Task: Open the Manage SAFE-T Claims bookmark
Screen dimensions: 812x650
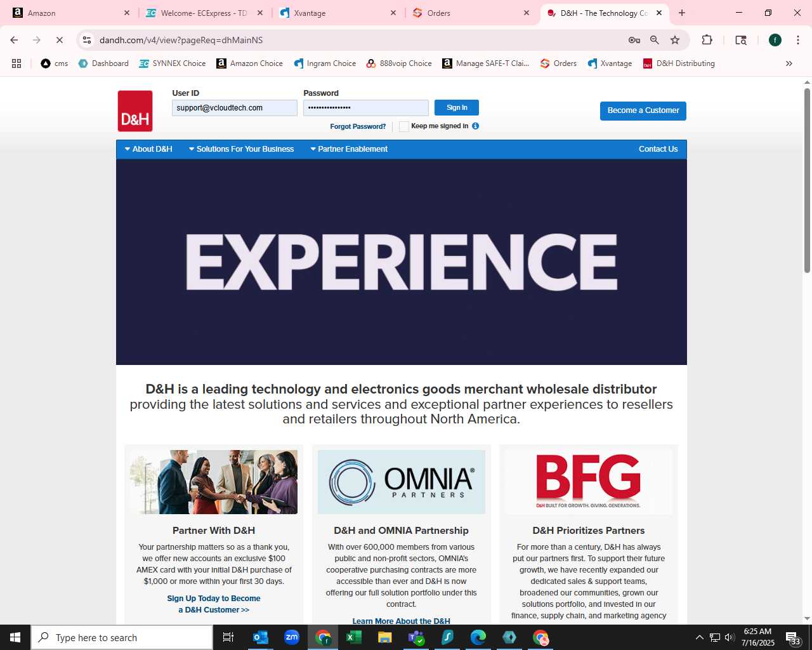Action: pyautogui.click(x=486, y=63)
